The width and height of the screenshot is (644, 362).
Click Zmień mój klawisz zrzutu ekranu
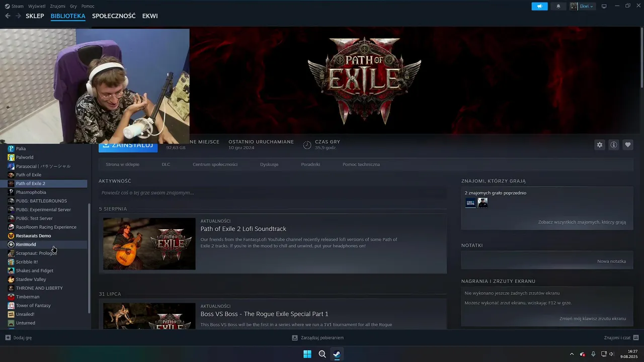point(593,319)
